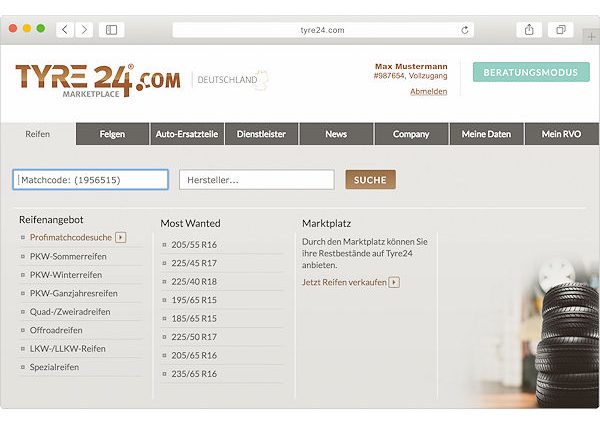This screenshot has height=423, width=600.
Task: Click the arrow icon beside Jetzt Reifen verkaufen
Action: coord(394,282)
